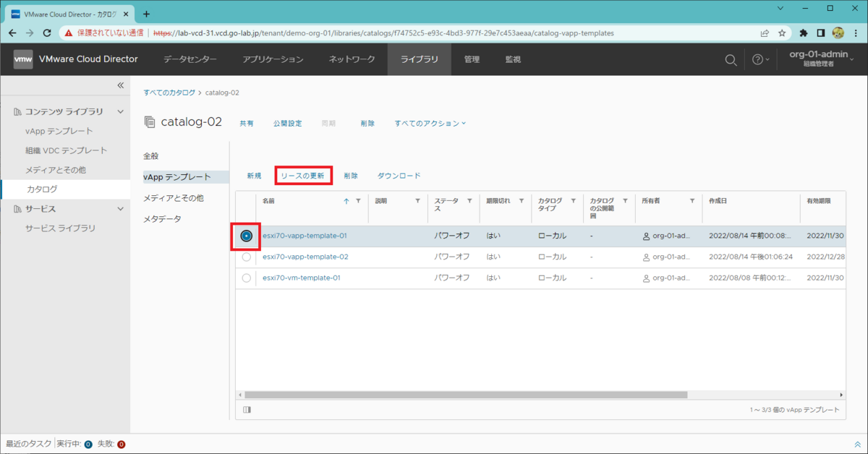This screenshot has width=868, height=454.
Task: Click 共有 button for catalog
Action: click(x=247, y=123)
